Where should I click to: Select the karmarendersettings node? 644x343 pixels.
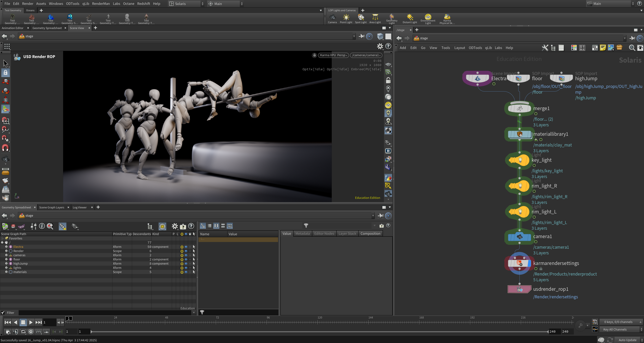(519, 263)
